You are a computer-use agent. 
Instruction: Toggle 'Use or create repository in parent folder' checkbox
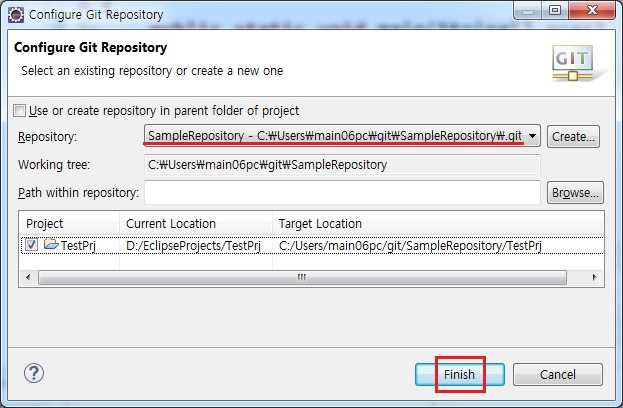click(x=19, y=110)
